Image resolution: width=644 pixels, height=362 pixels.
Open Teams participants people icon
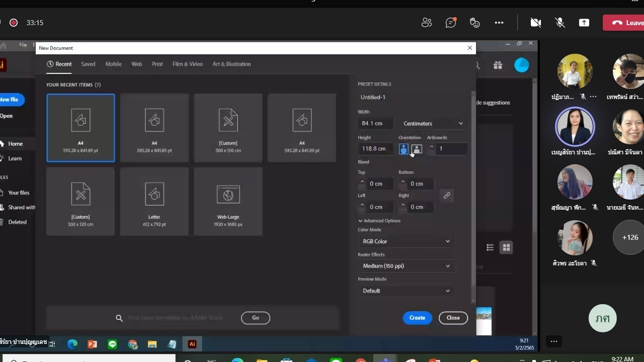(x=427, y=23)
